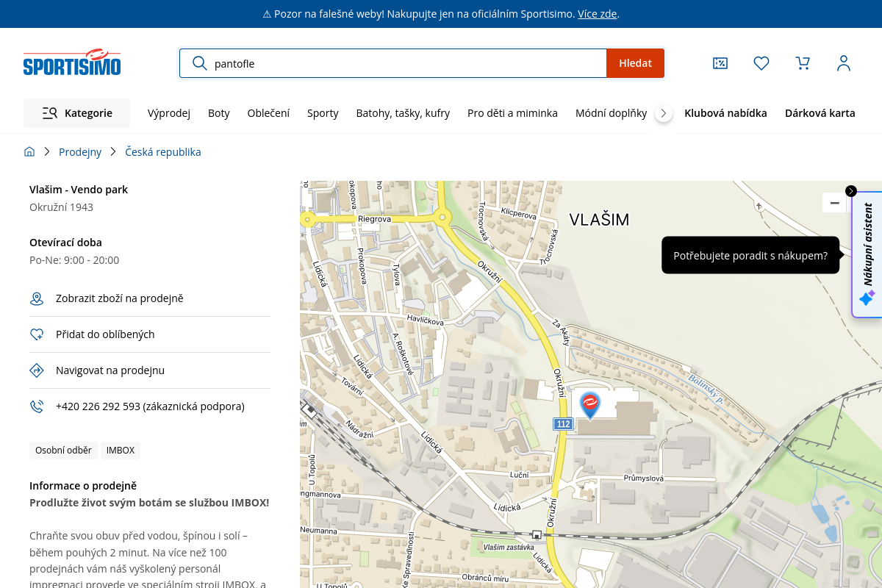Viewport: 882px width, 588px height.
Task: Click the Více zde link in banner
Action: [x=597, y=14]
